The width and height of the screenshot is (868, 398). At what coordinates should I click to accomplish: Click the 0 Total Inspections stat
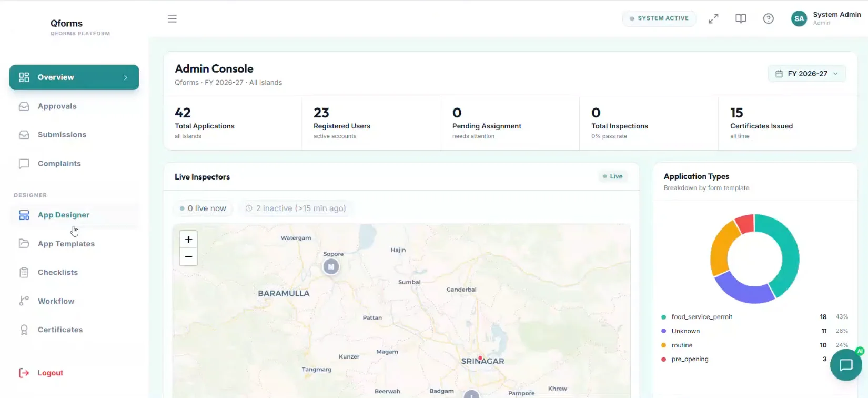(x=649, y=123)
